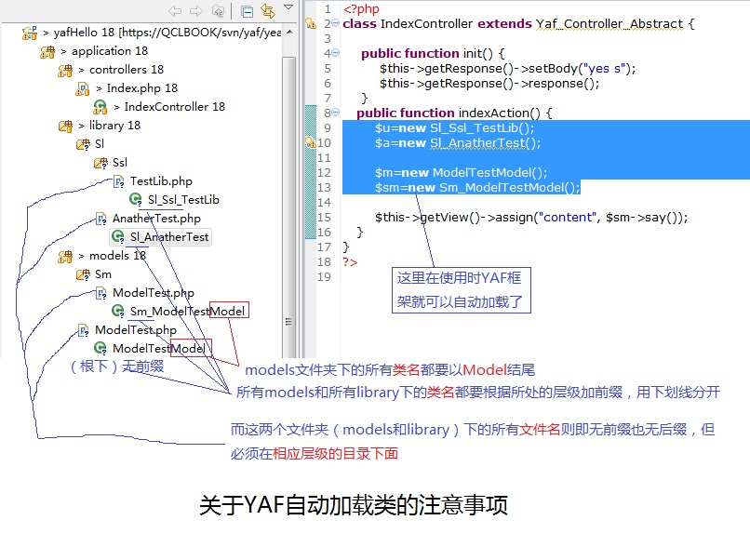This screenshot has height=560, width=750.
Task: Click the Sl folder icon
Action: (x=83, y=144)
